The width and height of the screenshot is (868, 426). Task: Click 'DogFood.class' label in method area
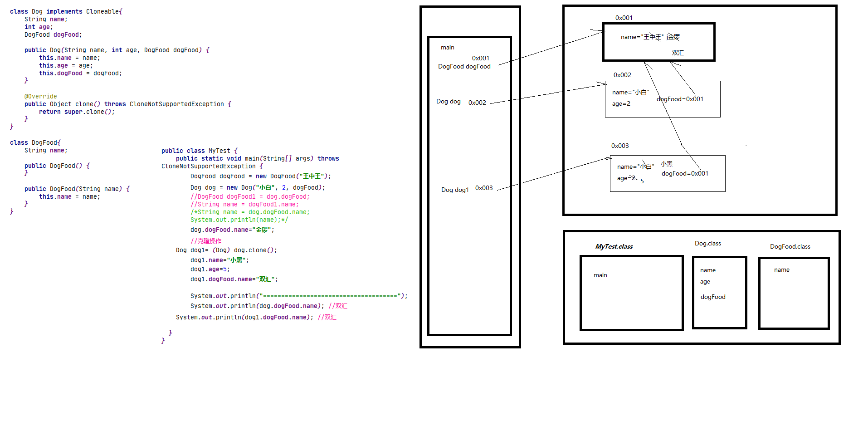790,246
